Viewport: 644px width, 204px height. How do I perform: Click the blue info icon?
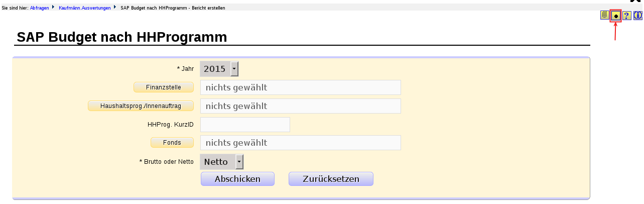click(x=638, y=16)
